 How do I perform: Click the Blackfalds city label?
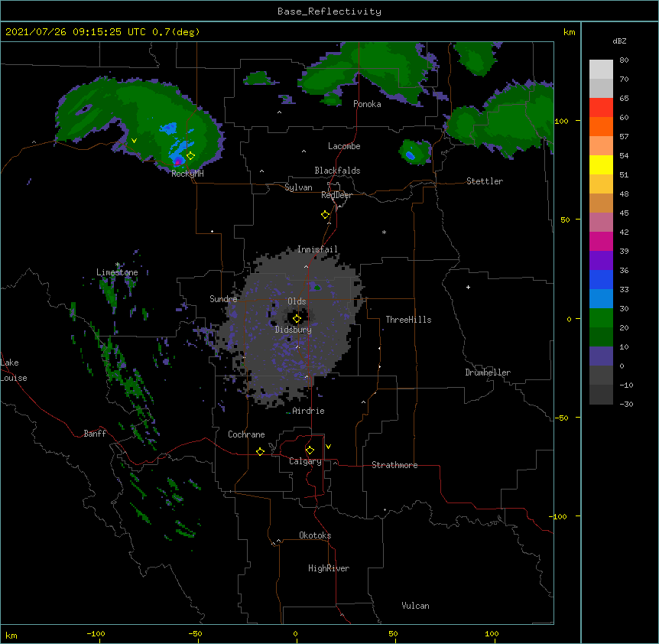pyautogui.click(x=337, y=171)
